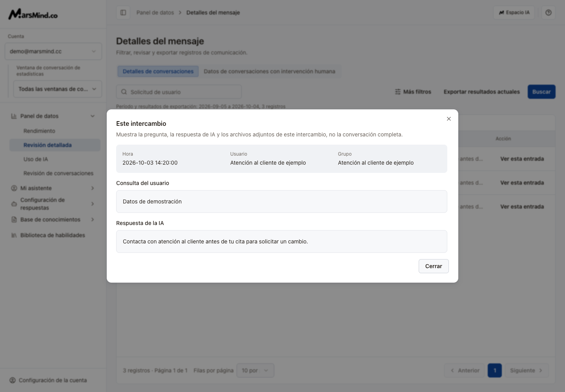565x392 pixels.
Task: Open Rendimiento in the sidebar
Action: (39, 131)
